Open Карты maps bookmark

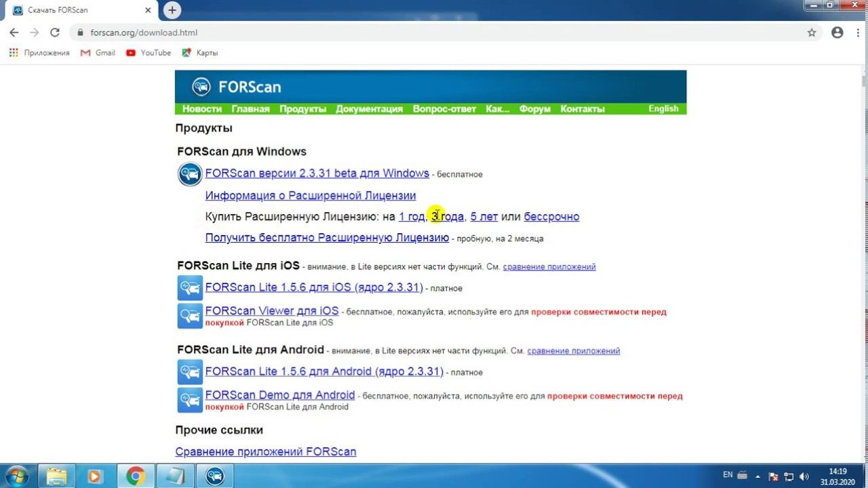point(200,53)
